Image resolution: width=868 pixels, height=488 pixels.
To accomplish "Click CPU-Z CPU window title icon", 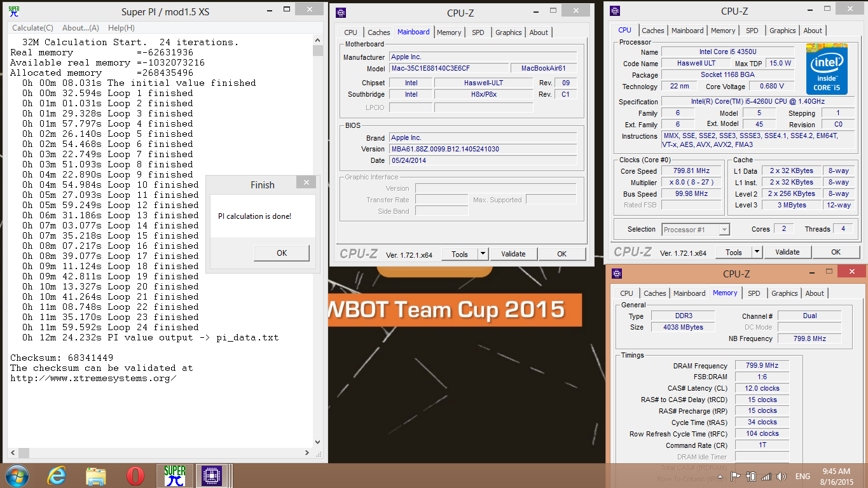I will point(614,10).
